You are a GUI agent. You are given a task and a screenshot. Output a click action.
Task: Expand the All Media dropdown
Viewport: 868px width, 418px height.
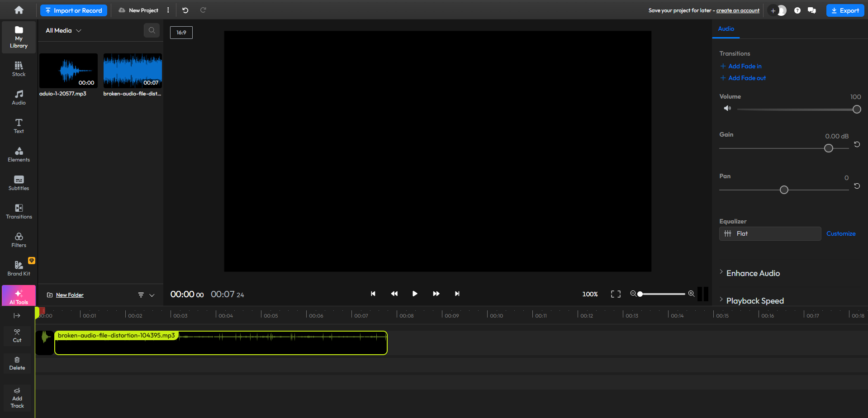tap(63, 30)
